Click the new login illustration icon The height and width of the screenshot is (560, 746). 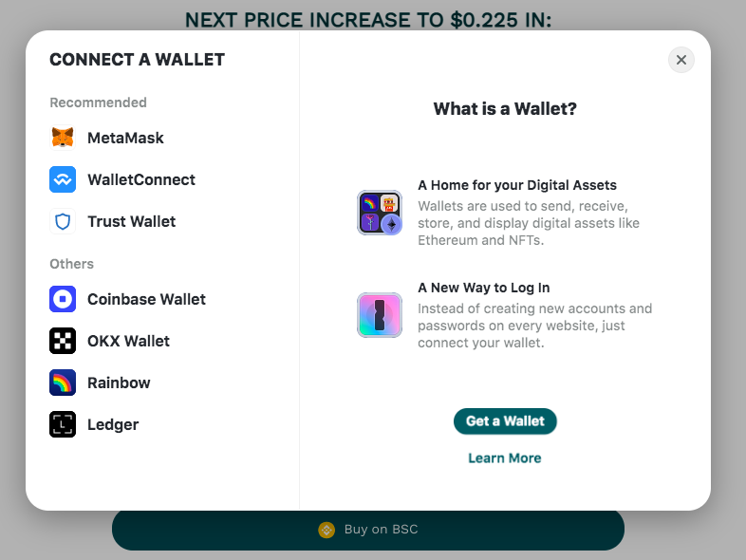tap(380, 315)
